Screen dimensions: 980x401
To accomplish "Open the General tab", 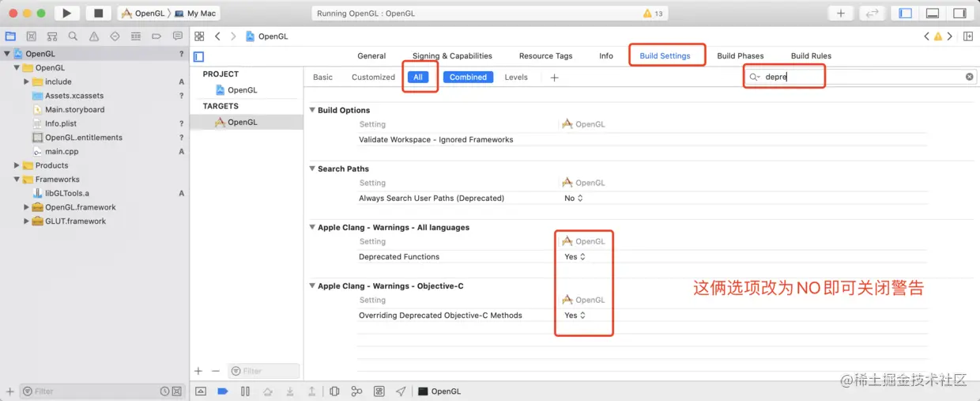I will (371, 56).
